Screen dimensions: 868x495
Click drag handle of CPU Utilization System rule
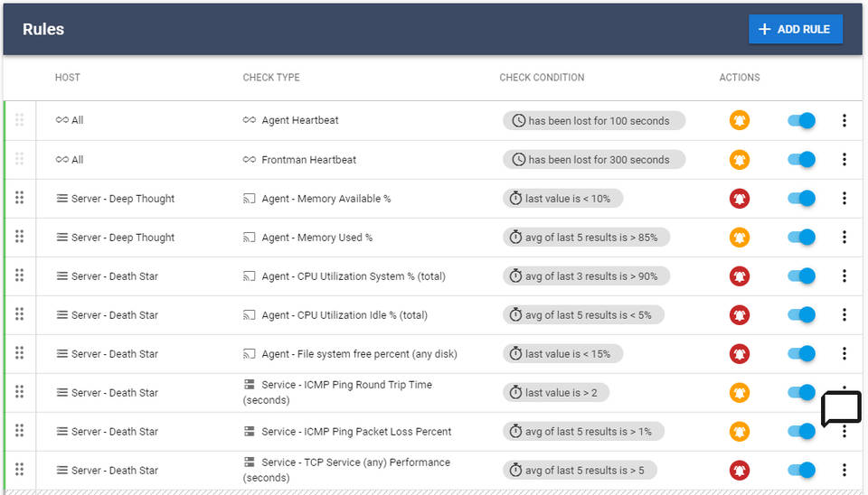19,276
